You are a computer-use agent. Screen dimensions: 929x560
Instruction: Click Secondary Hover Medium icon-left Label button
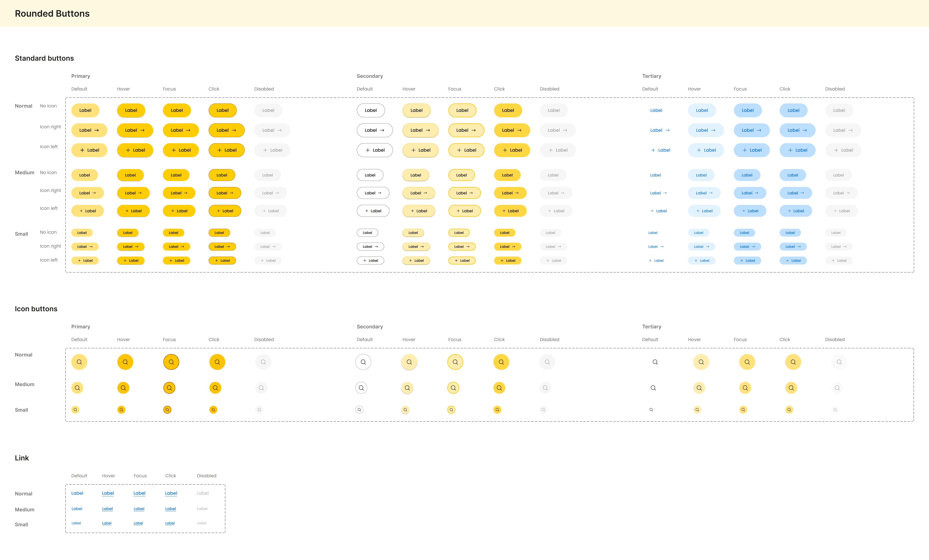[x=419, y=211]
